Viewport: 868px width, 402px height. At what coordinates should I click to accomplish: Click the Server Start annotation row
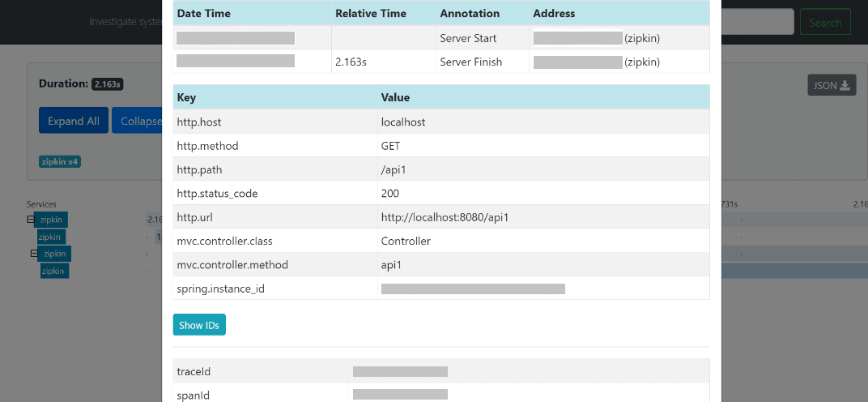pos(441,38)
